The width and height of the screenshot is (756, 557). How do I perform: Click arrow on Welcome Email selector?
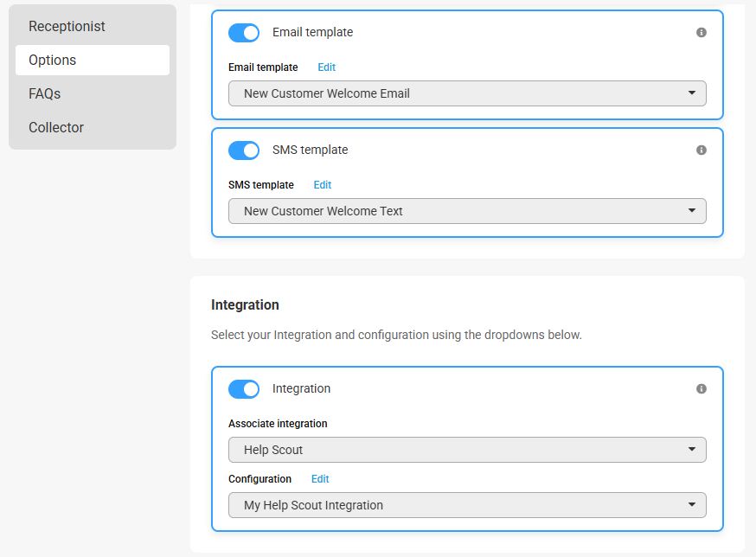692,93
